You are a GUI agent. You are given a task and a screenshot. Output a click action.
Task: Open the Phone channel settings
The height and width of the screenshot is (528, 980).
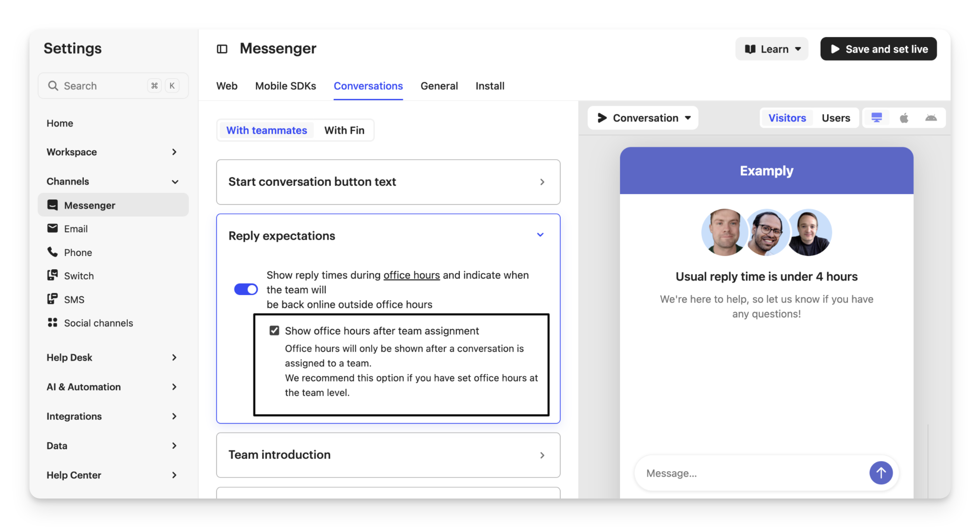[78, 253]
